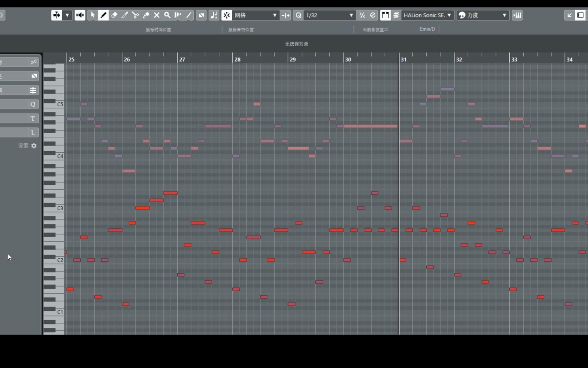The height and width of the screenshot is (368, 588).
Task: Open the HALion Sonic SE part dropdown
Action: click(x=427, y=15)
